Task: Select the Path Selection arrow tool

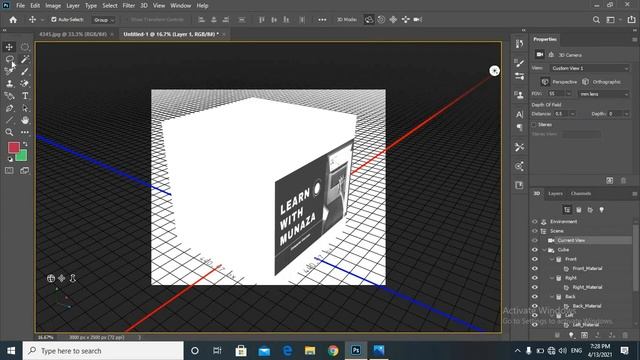Action: [25, 108]
